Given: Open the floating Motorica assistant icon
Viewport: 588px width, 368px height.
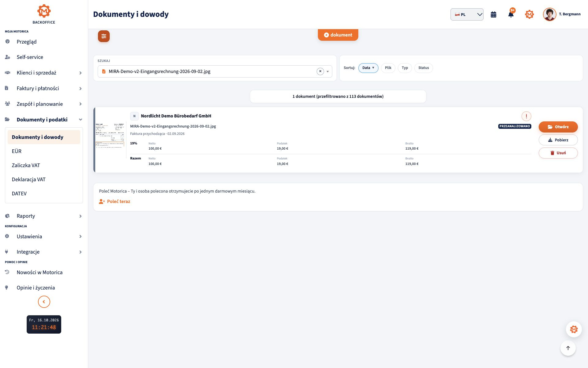Looking at the screenshot, I should [x=574, y=329].
